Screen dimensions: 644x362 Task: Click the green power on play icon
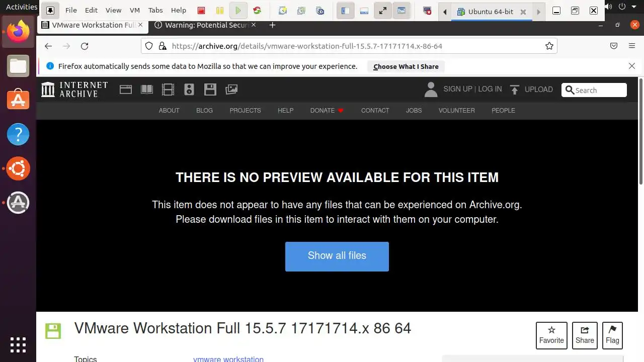[x=238, y=11]
